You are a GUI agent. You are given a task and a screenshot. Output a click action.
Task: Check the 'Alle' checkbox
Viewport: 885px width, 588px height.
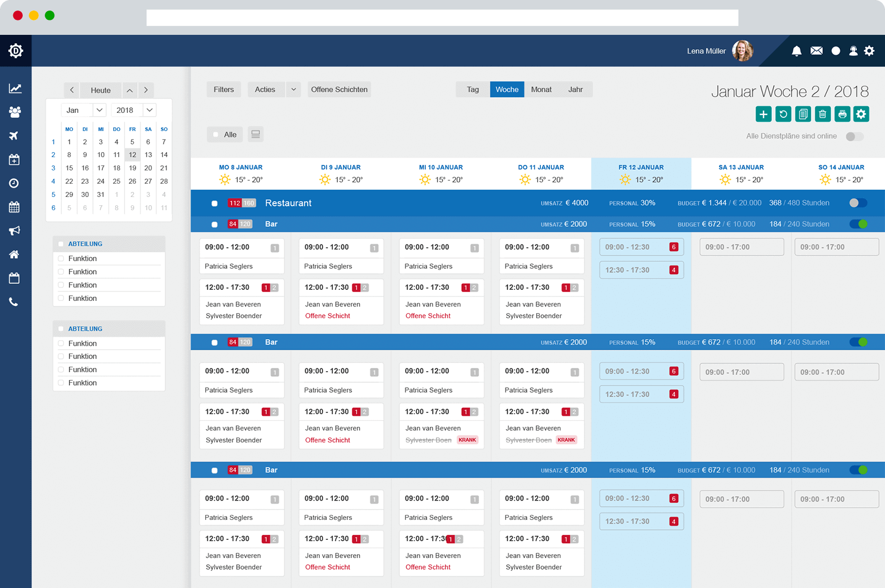(216, 134)
